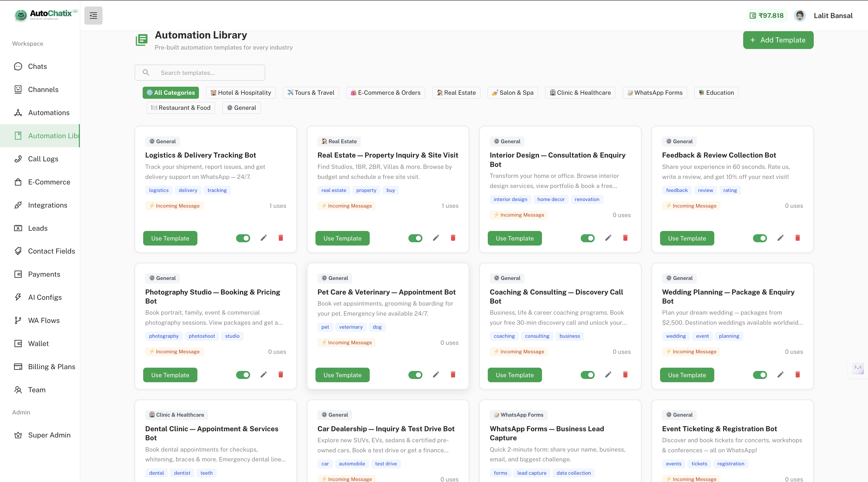Open Lalit Bansal profile avatar
The image size is (868, 482).
click(800, 16)
